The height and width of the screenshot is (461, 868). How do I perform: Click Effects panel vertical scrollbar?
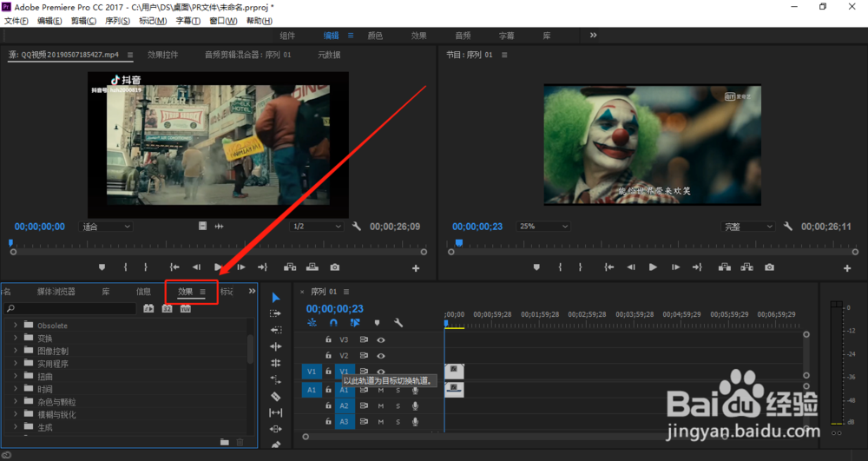250,349
